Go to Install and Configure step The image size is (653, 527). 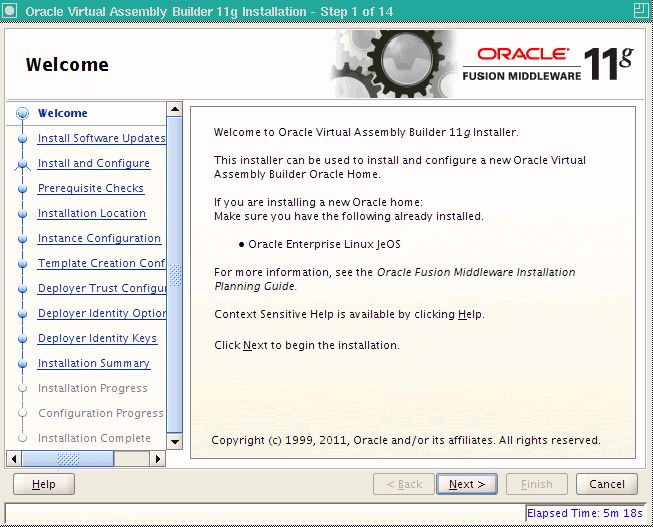(94, 163)
